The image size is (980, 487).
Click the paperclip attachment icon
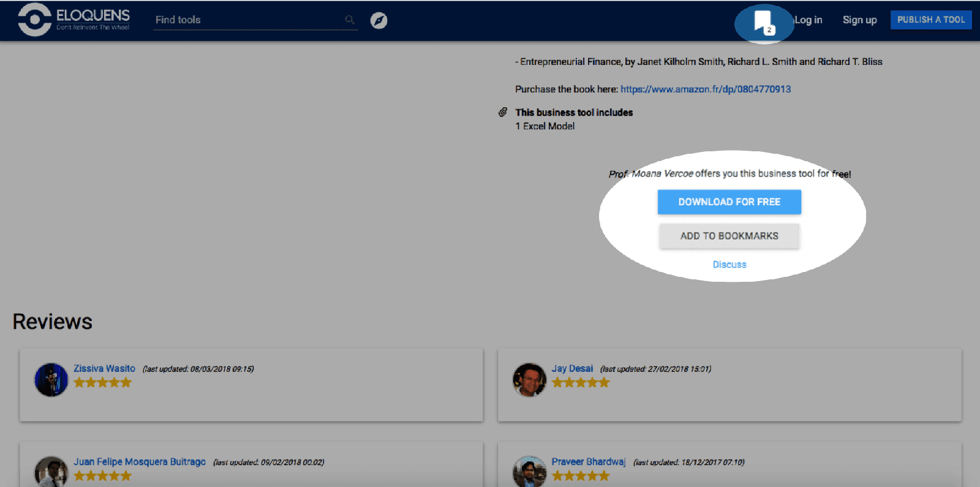503,112
